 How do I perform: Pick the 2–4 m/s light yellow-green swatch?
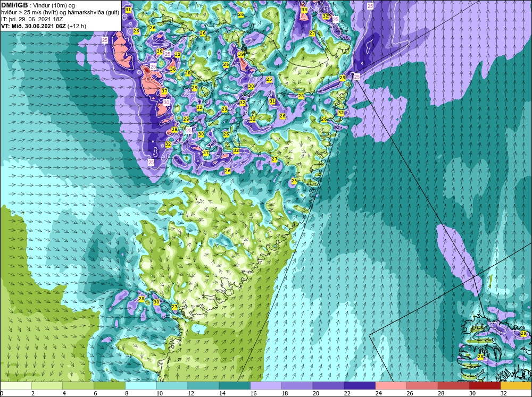point(47,386)
